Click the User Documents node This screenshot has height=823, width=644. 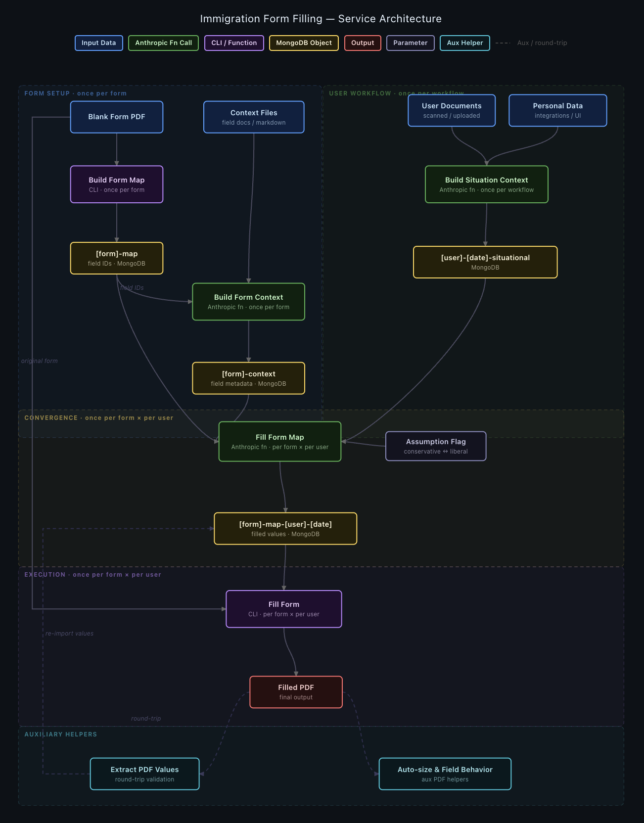[452, 110]
